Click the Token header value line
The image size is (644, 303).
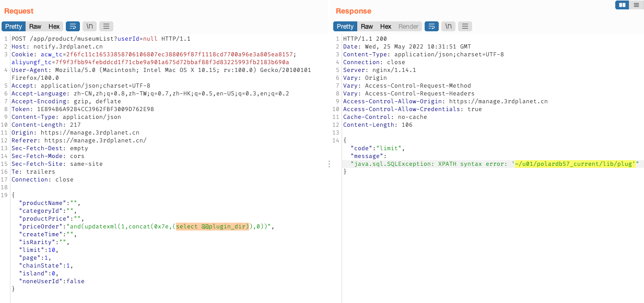point(83,110)
